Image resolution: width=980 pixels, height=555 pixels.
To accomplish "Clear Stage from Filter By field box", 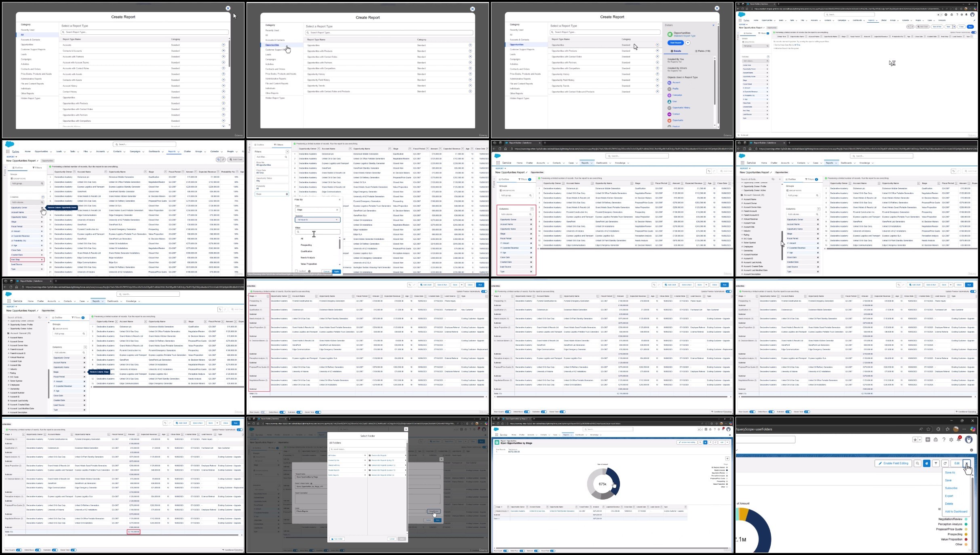I will pyautogui.click(x=337, y=210).
